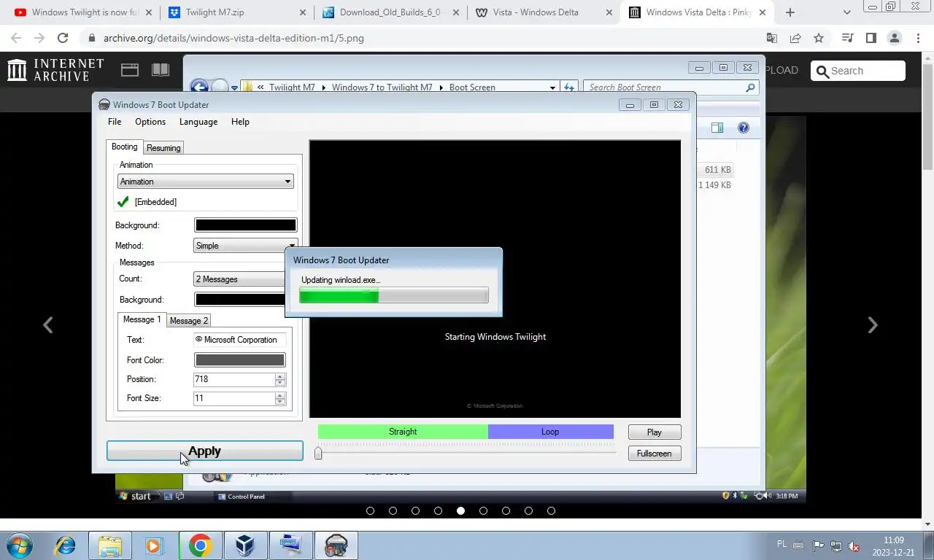Select the sixth carousel dot
The width and height of the screenshot is (934, 560).
click(483, 511)
